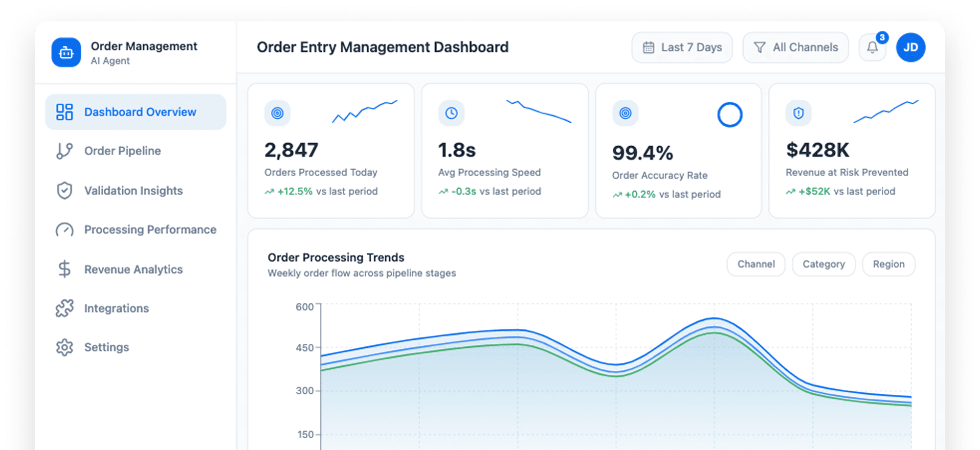Screen dimensions: 980x450
Task: Click the Order Management AI Agent logo icon
Action: tap(66, 52)
